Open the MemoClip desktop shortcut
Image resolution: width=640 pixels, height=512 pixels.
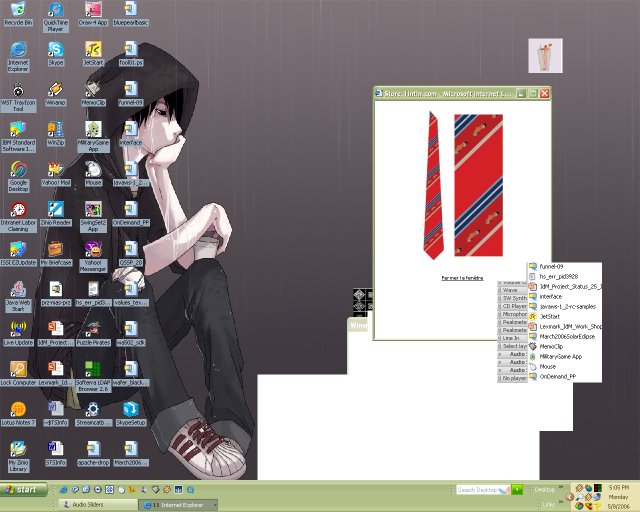93,93
